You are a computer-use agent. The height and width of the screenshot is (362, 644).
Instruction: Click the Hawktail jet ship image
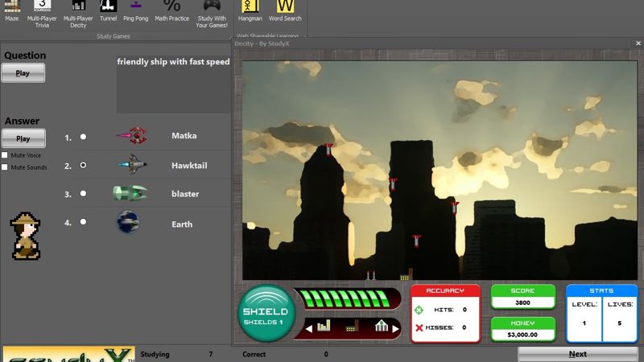[132, 164]
